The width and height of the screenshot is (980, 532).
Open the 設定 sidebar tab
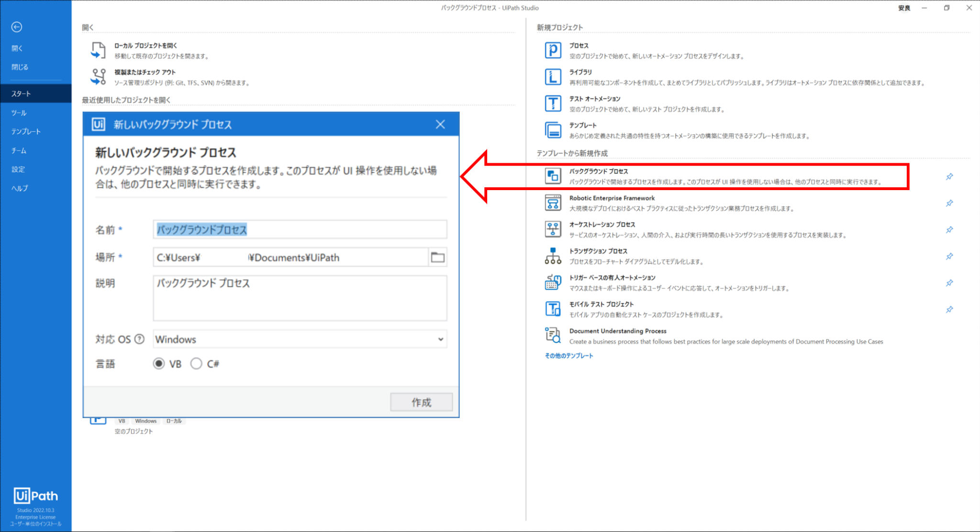pyautogui.click(x=36, y=169)
